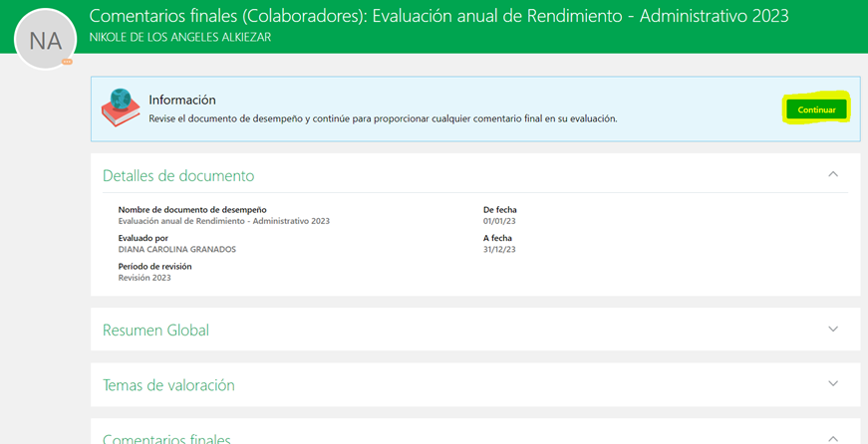Expand the Temas de valoración chevron
This screenshot has height=444, width=868.
tap(833, 383)
